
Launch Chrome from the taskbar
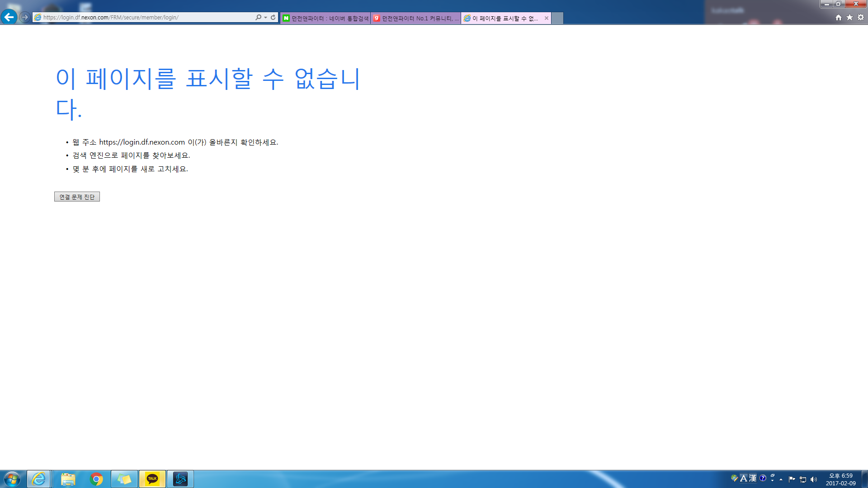point(96,479)
